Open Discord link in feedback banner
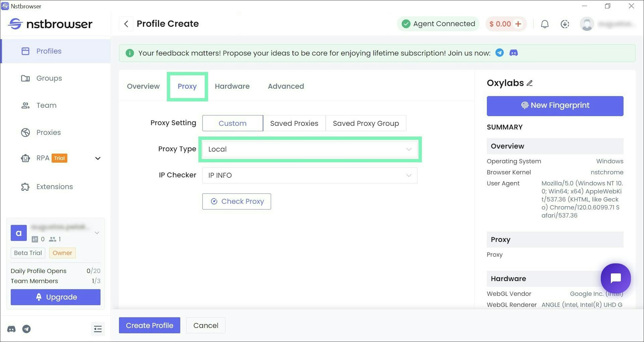 pyautogui.click(x=514, y=53)
